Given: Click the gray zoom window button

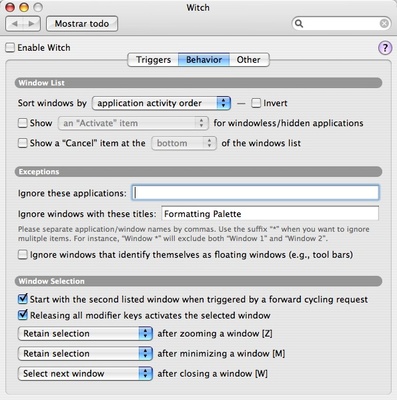Looking at the screenshot, I should click(38, 7).
